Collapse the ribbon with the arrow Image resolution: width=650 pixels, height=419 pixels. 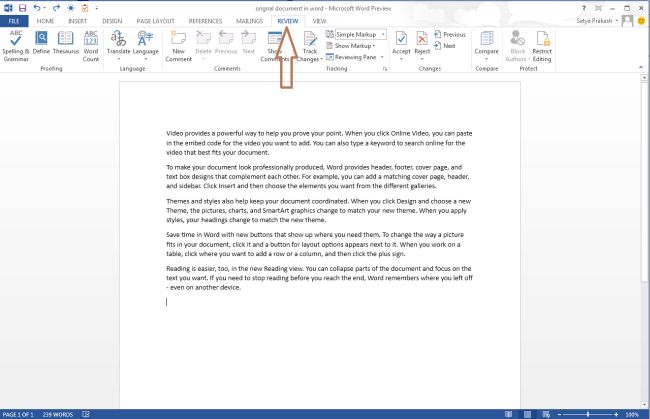[641, 68]
